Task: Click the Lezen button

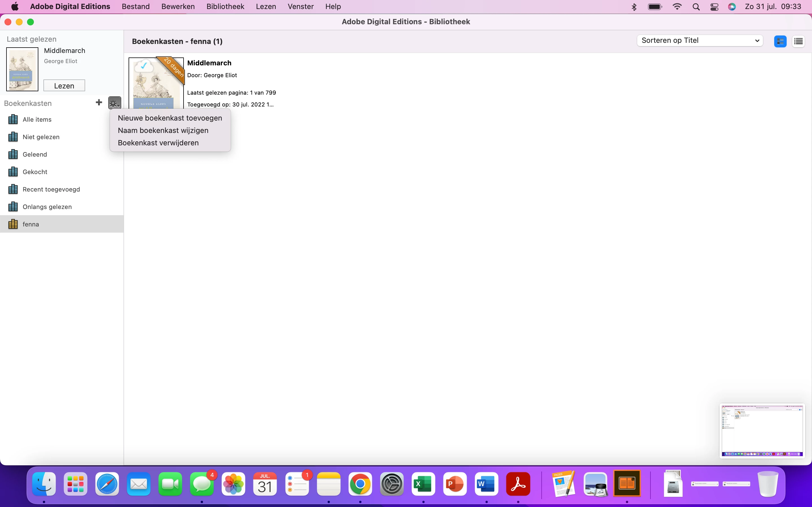Action: pyautogui.click(x=64, y=86)
